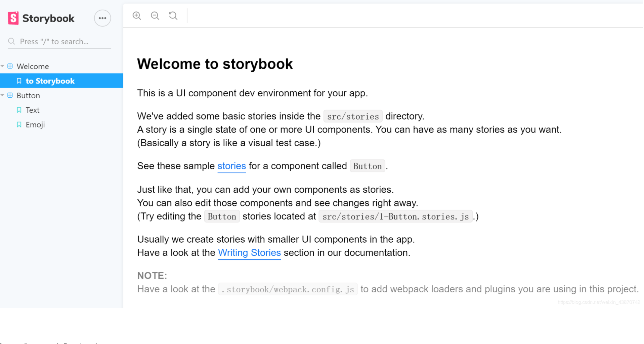This screenshot has width=644, height=344.
Task: Reset the zoom level
Action: pos(173,15)
